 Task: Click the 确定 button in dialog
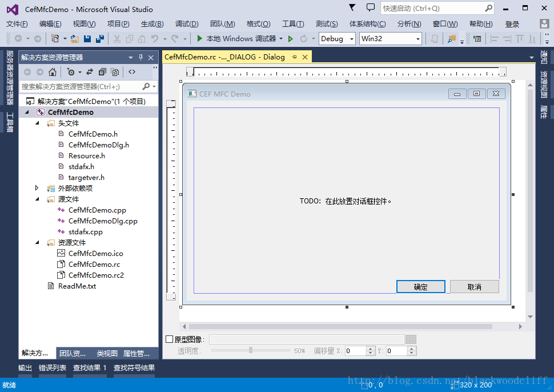[420, 287]
